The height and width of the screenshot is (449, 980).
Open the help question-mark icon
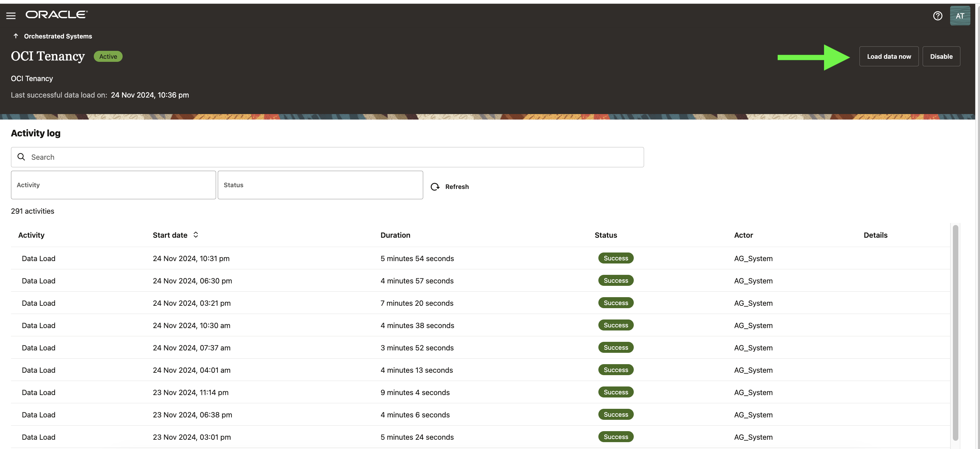click(x=937, y=15)
